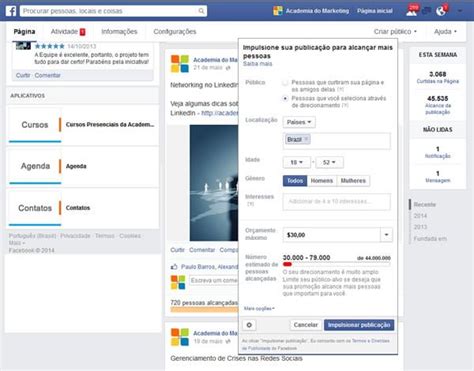Switch to the Configurações tab
474x371 pixels.
pyautogui.click(x=175, y=32)
